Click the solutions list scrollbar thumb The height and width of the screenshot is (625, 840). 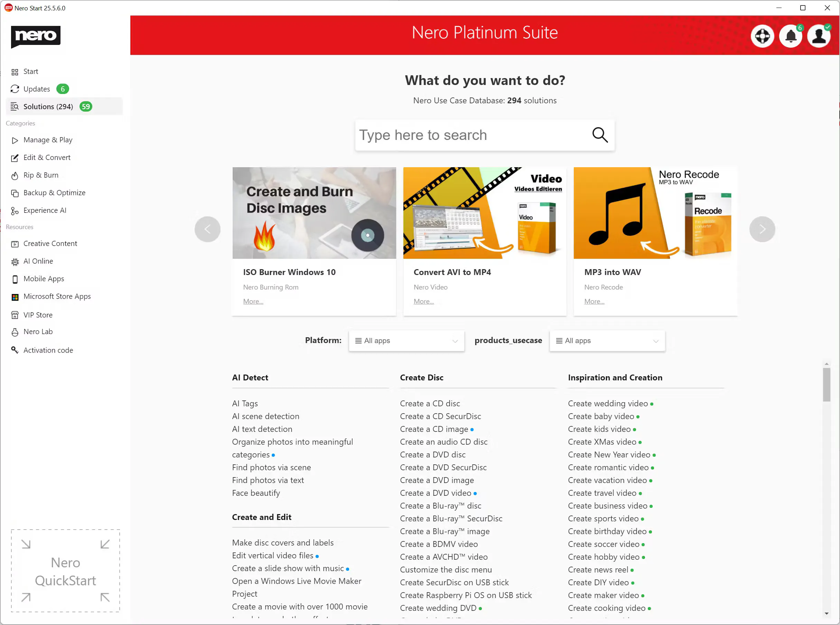pos(827,385)
